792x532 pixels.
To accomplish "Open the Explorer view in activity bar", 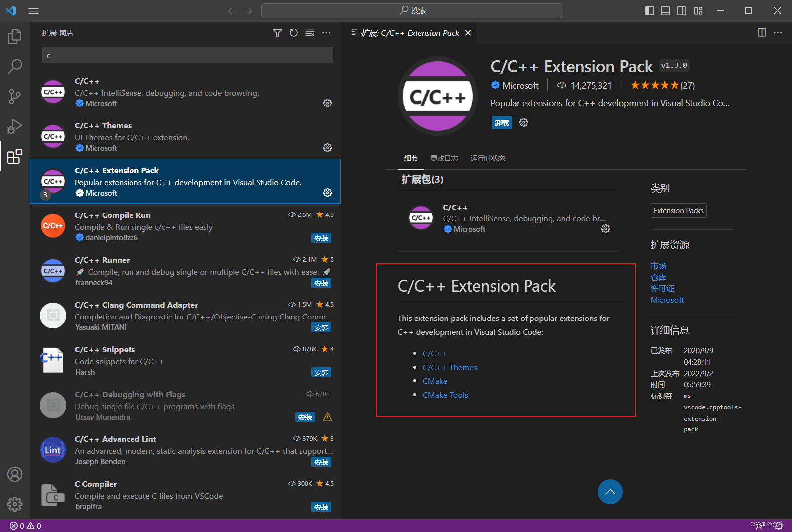I will click(x=15, y=36).
